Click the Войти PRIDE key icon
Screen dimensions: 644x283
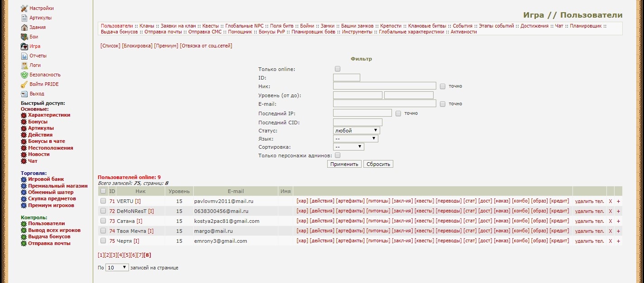pos(24,84)
